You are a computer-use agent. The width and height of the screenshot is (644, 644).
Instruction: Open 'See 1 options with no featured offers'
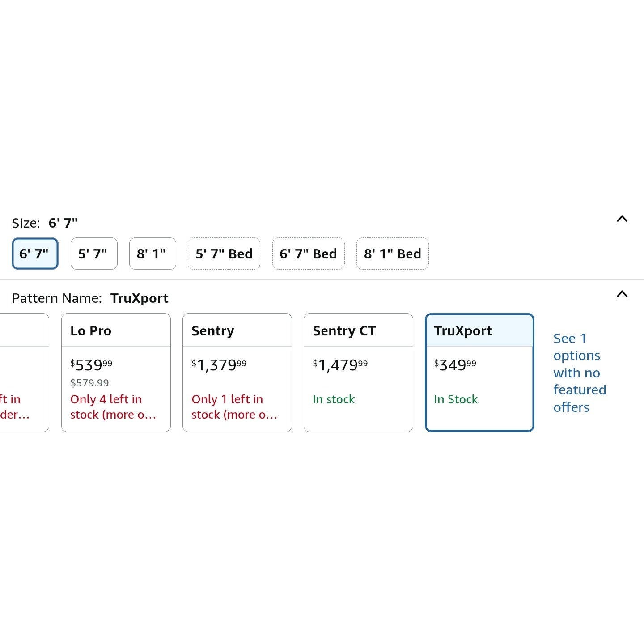[x=579, y=373]
